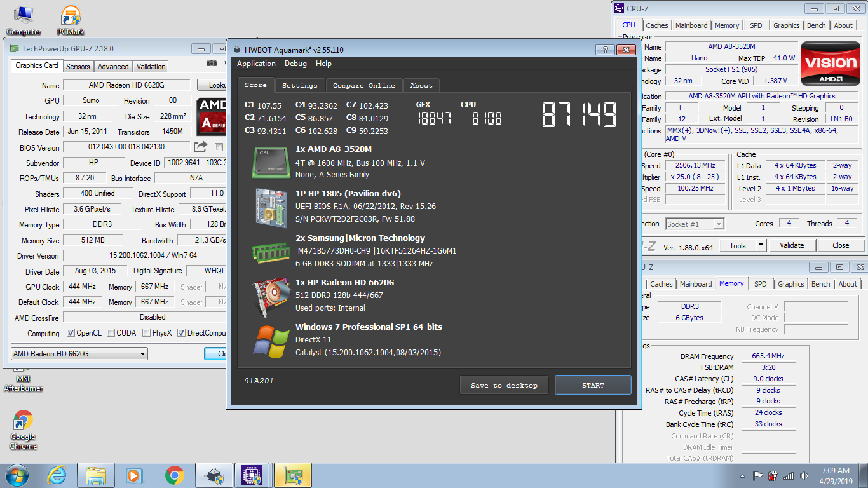Image resolution: width=868 pixels, height=488 pixels.
Task: Click the Windows logo icon in Aquamark
Action: [x=271, y=342]
